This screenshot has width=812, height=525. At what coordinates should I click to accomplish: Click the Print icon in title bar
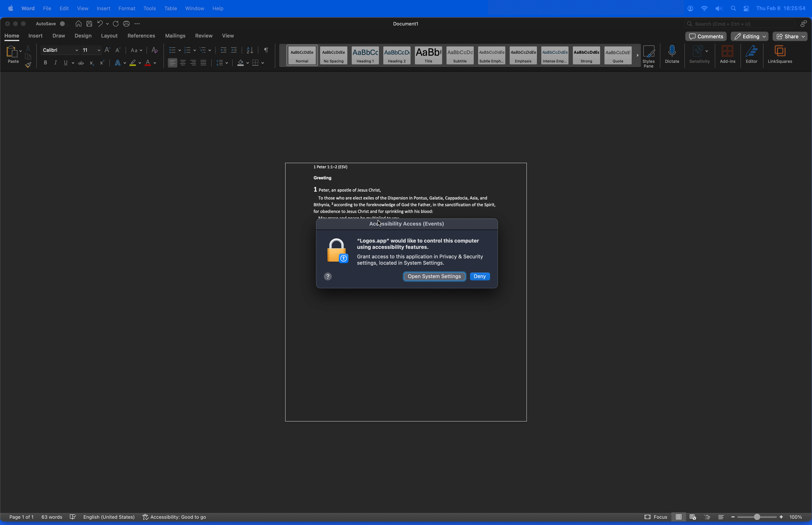126,24
